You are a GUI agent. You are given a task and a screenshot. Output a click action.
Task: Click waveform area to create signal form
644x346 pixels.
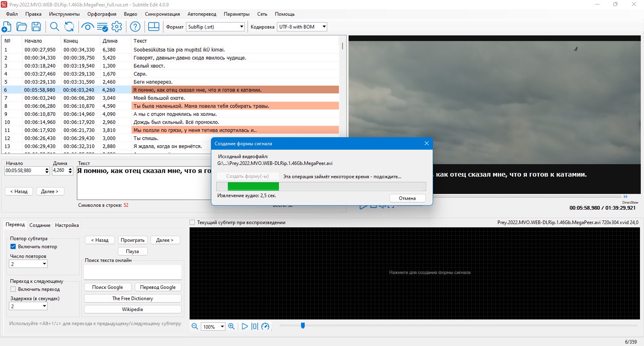pyautogui.click(x=415, y=274)
